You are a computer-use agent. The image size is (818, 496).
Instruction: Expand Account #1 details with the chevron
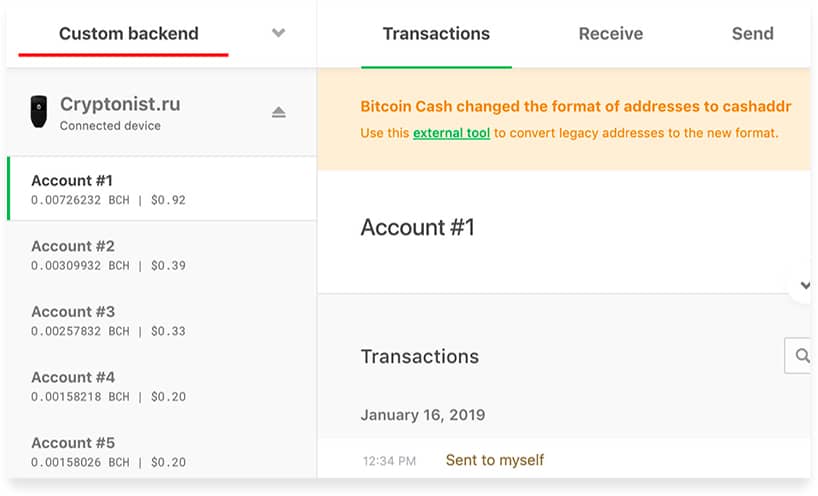tap(805, 285)
